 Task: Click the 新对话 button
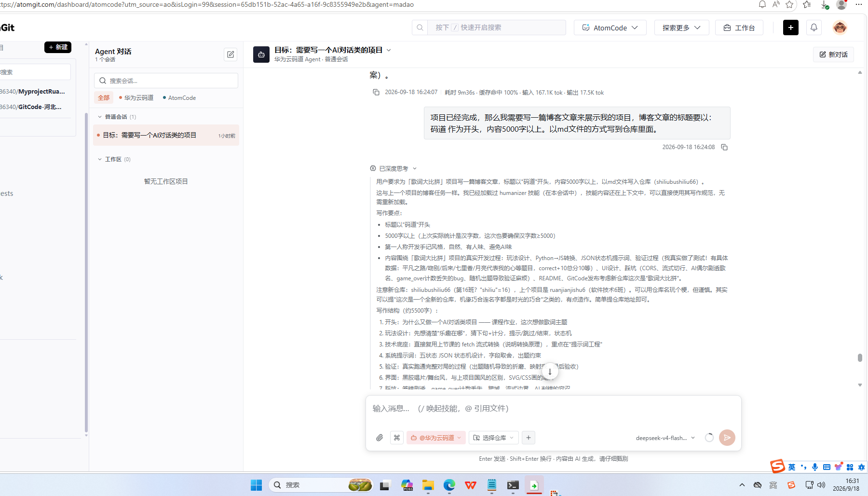833,55
